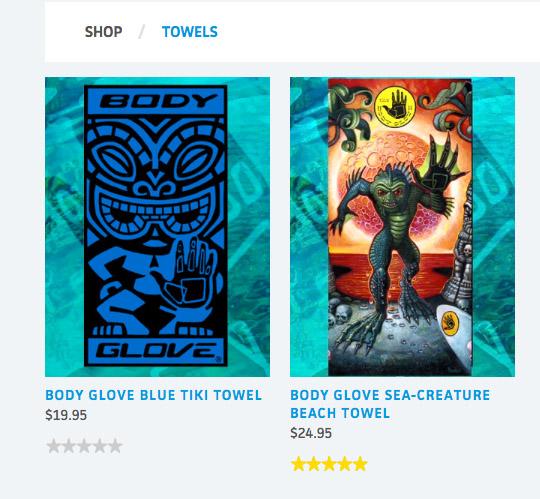Go to the SHOP breadcrumb link
Screen dimensions: 540x499
103,32
